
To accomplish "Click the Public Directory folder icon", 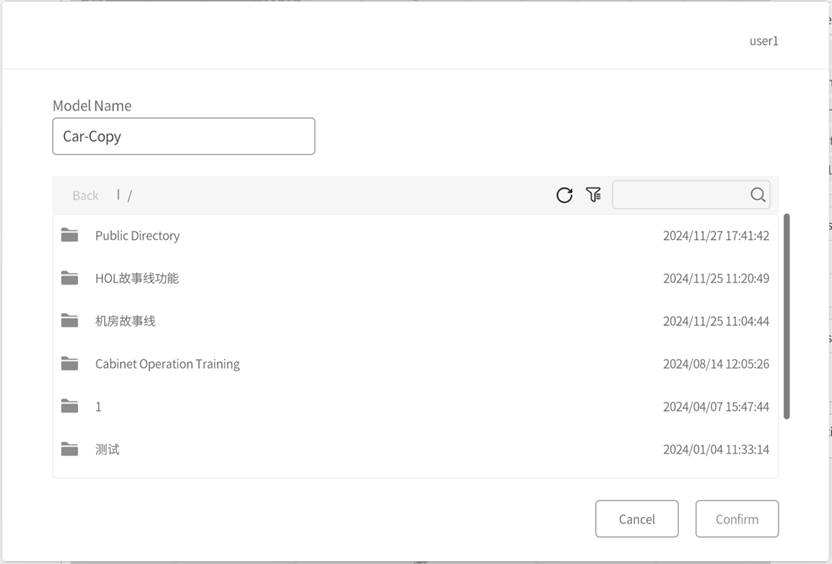I will point(69,236).
